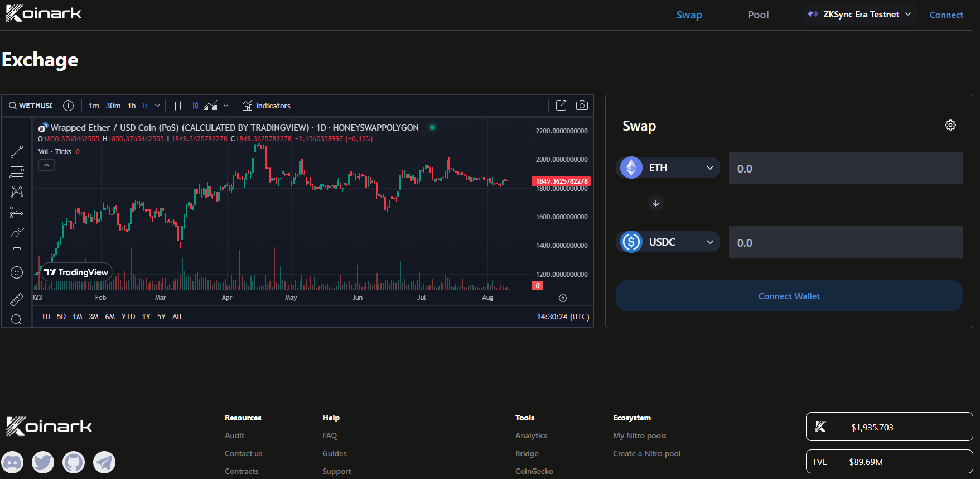
Task: Open the Audit link in footer
Action: [234, 435]
